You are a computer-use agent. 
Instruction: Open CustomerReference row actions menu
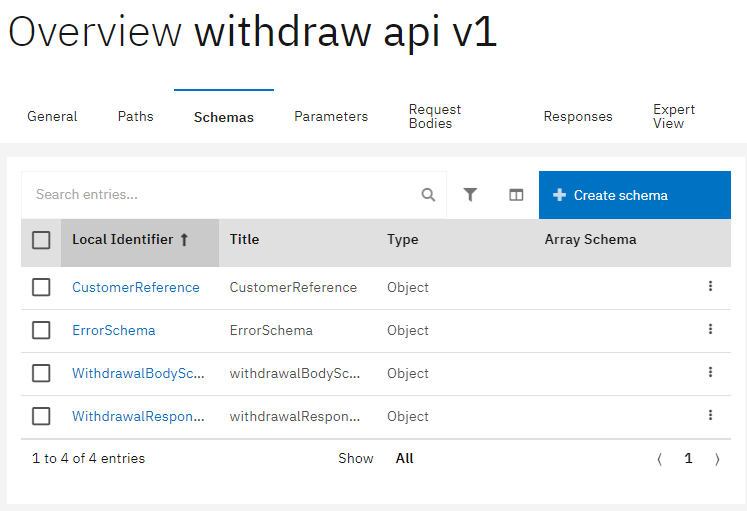point(710,286)
